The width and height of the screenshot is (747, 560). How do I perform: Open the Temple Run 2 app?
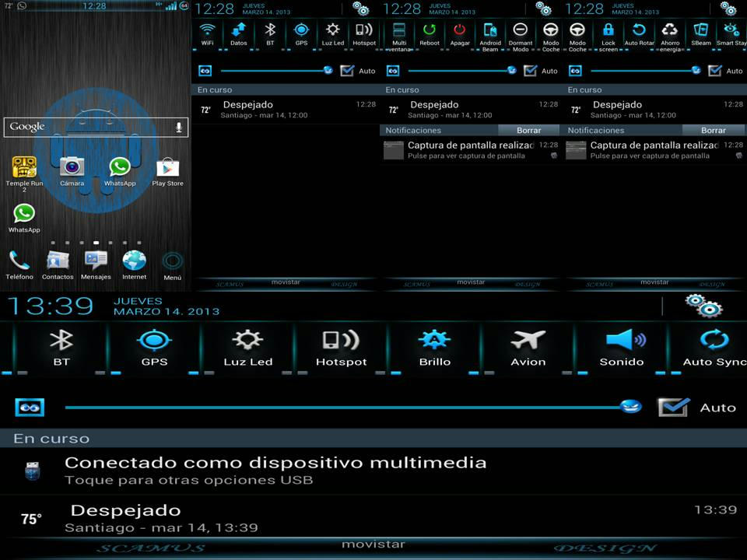click(x=24, y=168)
